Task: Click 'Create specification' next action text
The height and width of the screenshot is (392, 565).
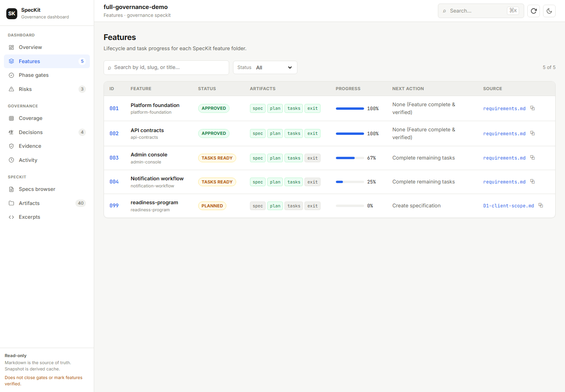Action: click(416, 206)
